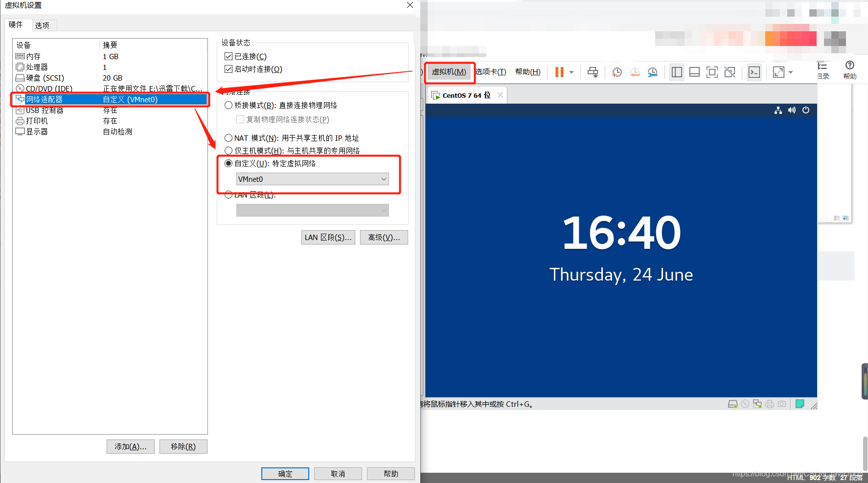Enter full screen mode icon in VMware toolbar
This screenshot has width=868, height=483.
(712, 72)
